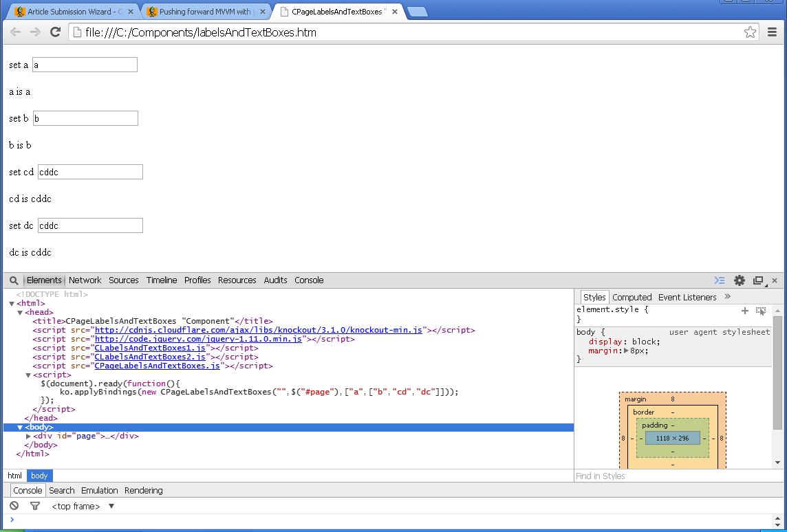Click the box model content size

click(x=673, y=439)
